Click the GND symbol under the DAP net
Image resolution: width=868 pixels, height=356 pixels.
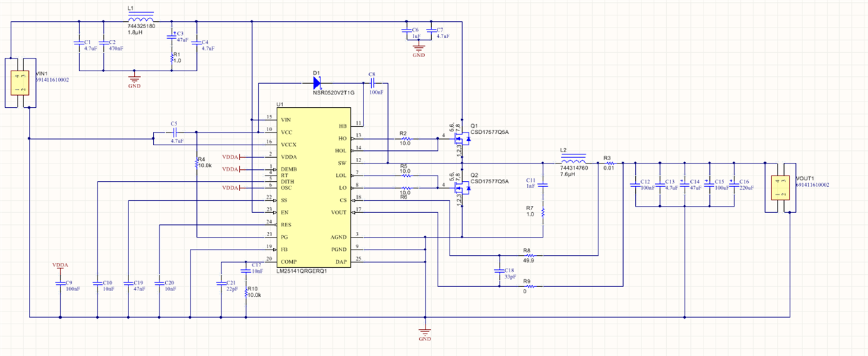click(x=424, y=333)
